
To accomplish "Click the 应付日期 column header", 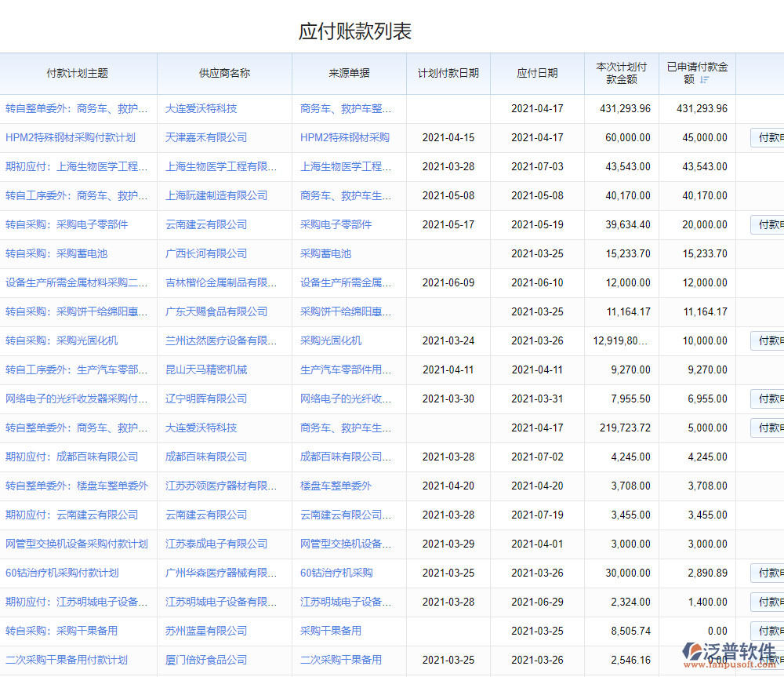I will click(x=537, y=73).
